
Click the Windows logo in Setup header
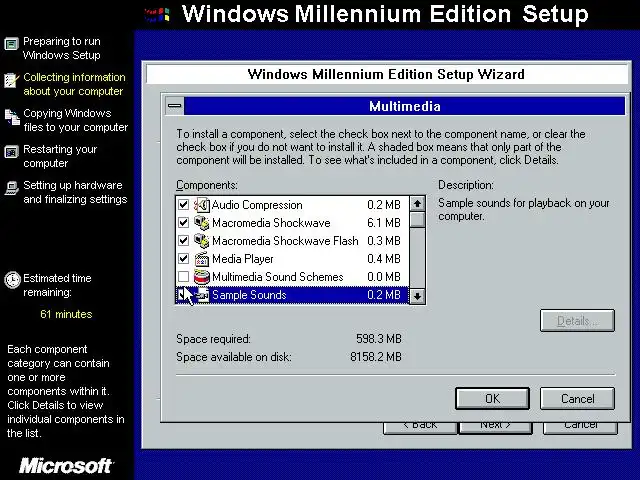157,15
